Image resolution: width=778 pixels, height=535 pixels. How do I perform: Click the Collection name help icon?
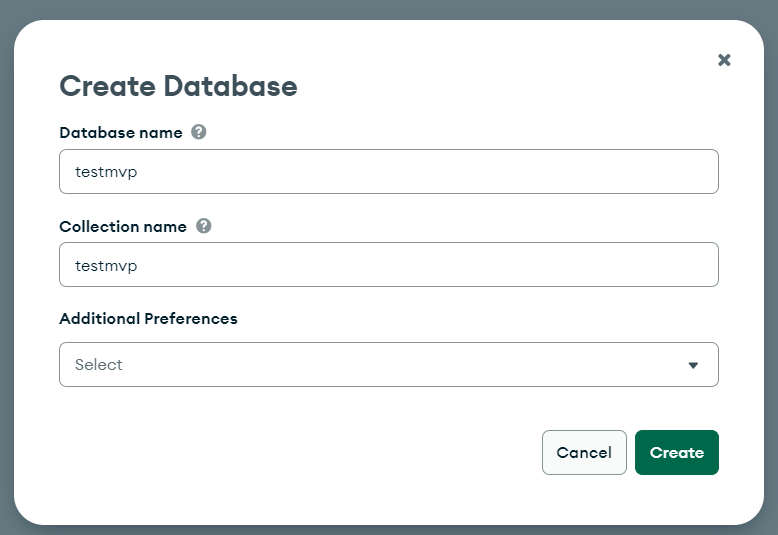(x=204, y=226)
